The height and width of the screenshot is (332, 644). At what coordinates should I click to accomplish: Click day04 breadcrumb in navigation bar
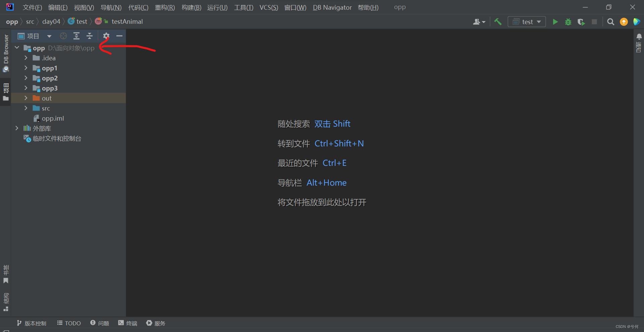click(x=51, y=22)
